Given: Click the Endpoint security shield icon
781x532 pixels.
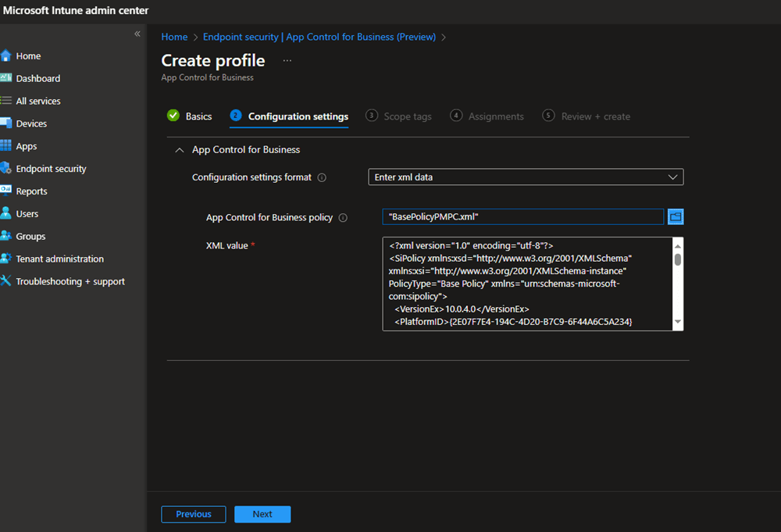Looking at the screenshot, I should click(5, 168).
